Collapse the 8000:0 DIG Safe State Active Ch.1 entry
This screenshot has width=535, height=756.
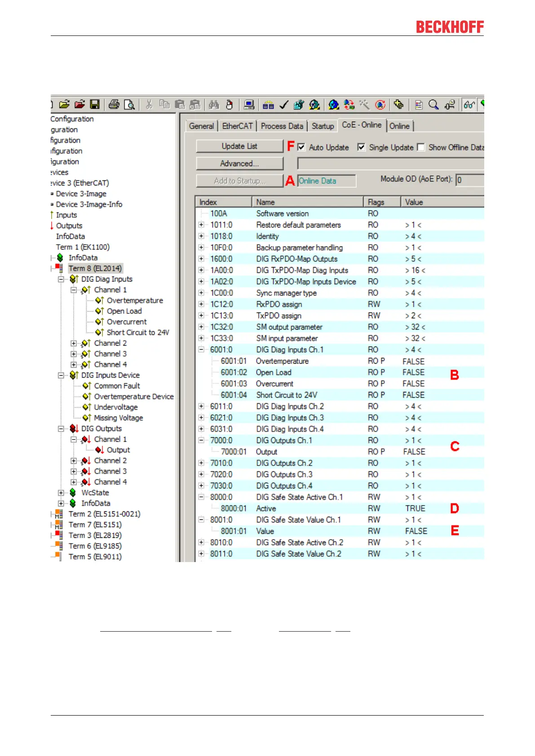pos(201,497)
